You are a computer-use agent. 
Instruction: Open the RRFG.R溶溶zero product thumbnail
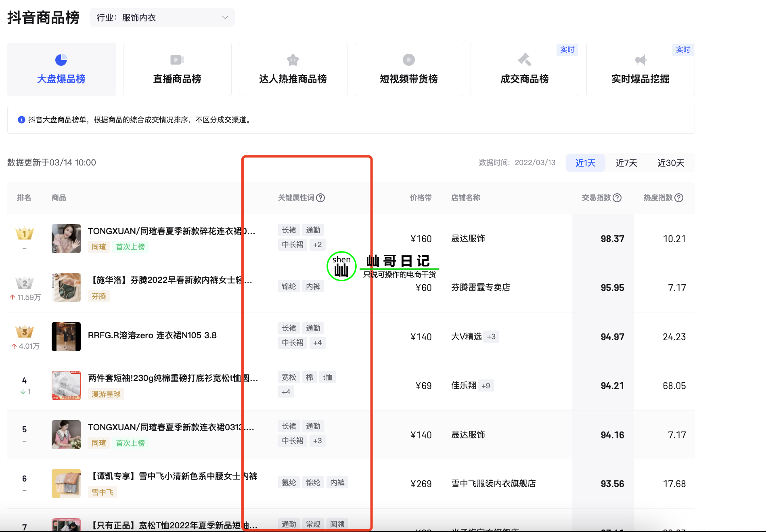coord(66,337)
